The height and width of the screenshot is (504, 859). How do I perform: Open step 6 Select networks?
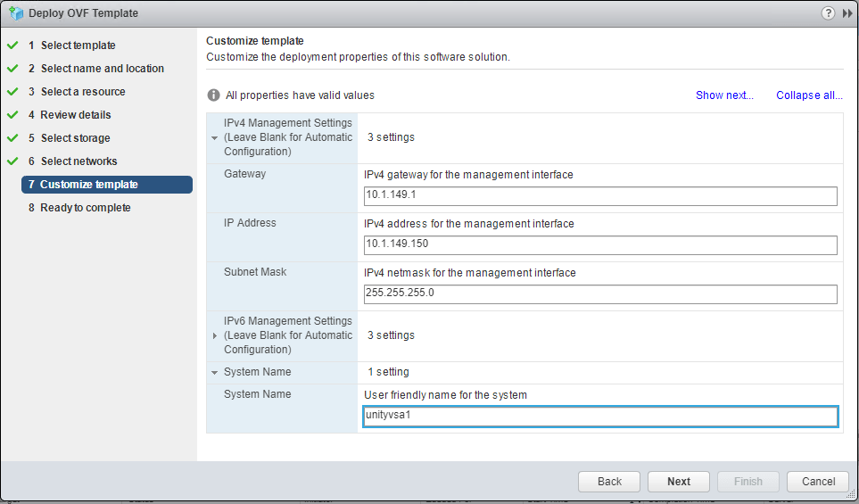pyautogui.click(x=78, y=161)
